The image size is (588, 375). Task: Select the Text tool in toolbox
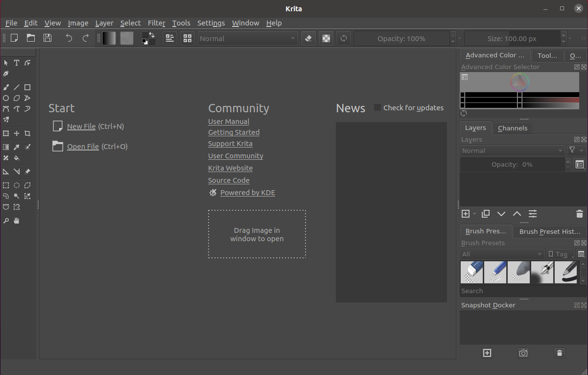point(17,63)
